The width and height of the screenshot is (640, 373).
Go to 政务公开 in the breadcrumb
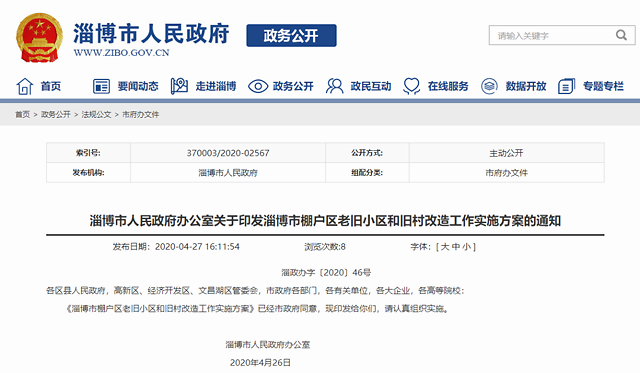point(56,114)
